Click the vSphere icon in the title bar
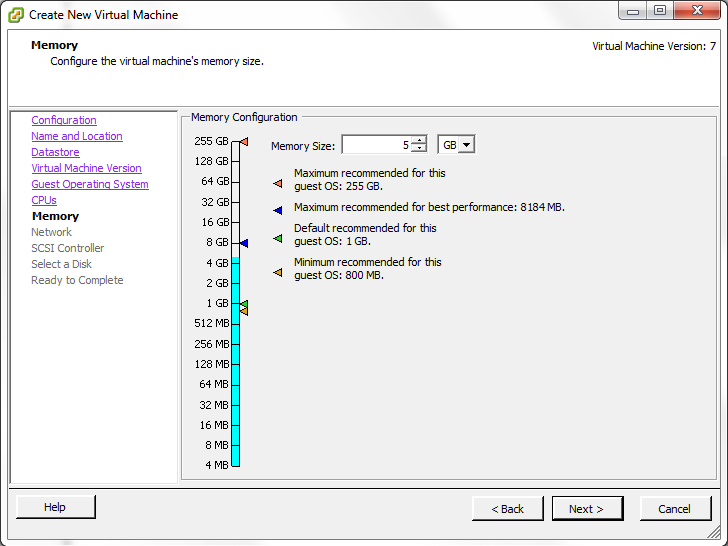This screenshot has width=728, height=546. tap(16, 15)
